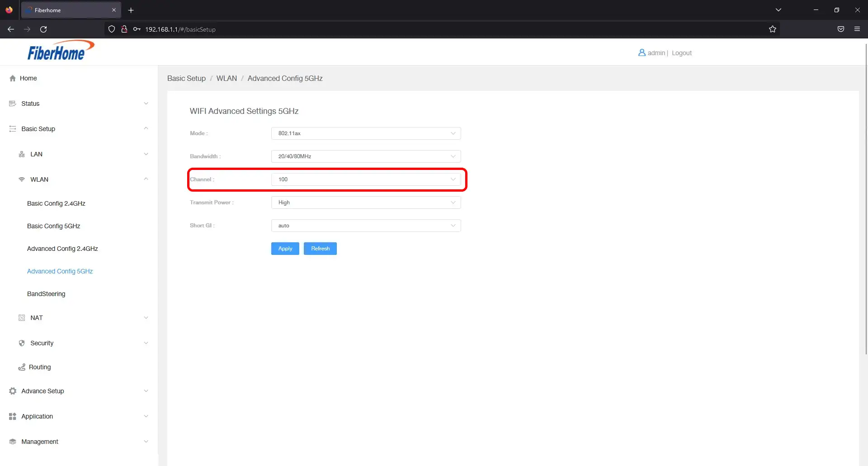Click the admin user icon

[x=642, y=53]
